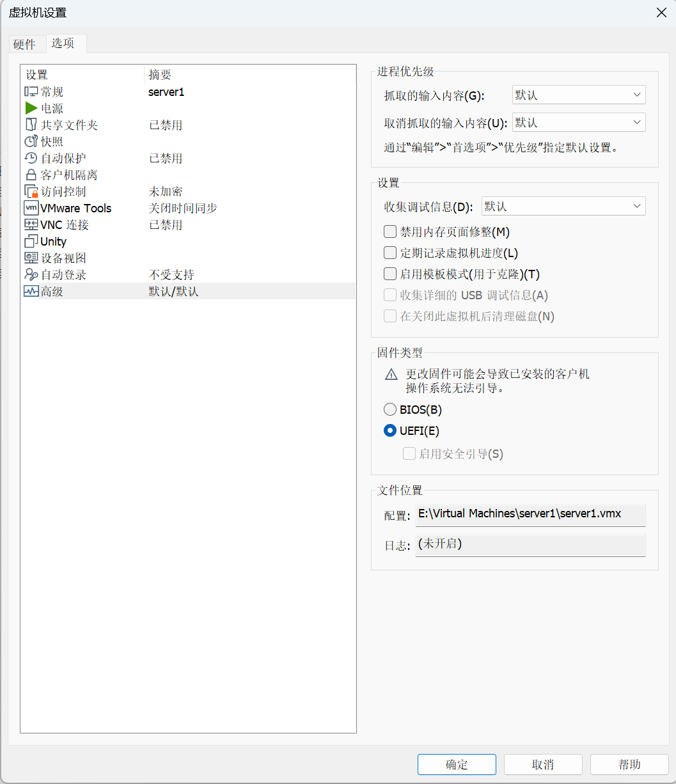Screen dimensions: 676x784
Task: Close the 虚拟机设置 dialog
Action: [x=662, y=12]
